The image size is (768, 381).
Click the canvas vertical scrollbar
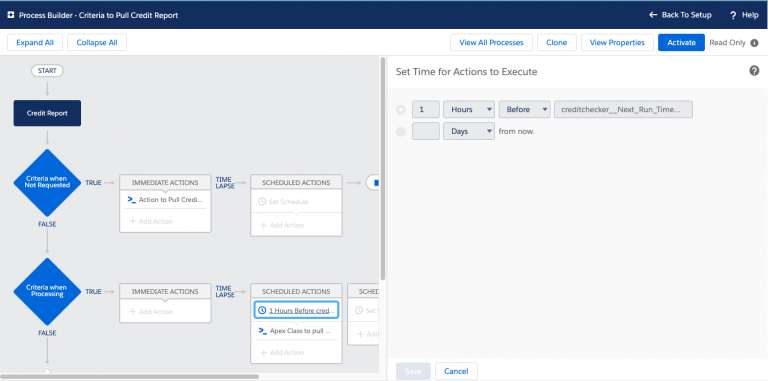[383, 169]
